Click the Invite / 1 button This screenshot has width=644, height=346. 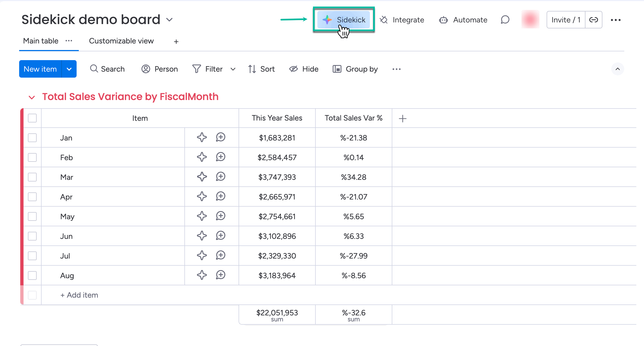[x=565, y=20]
